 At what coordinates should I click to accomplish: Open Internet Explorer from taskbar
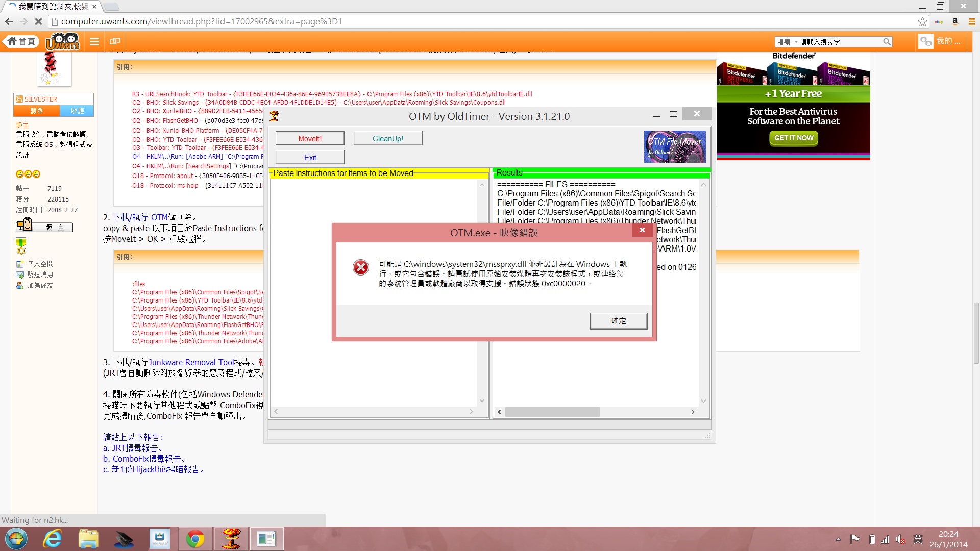[53, 539]
